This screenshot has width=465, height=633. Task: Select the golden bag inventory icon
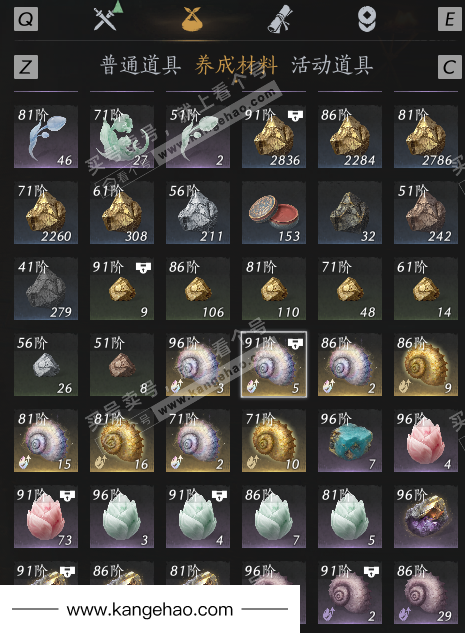click(192, 19)
